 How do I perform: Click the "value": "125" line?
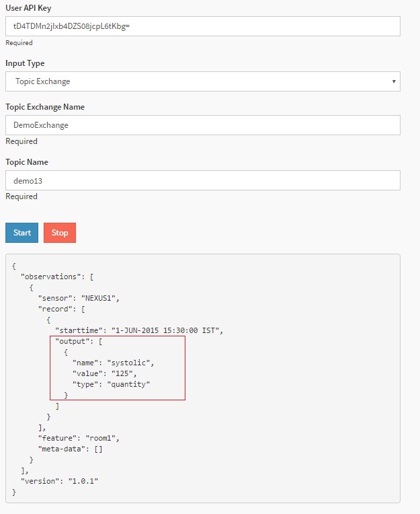104,373
